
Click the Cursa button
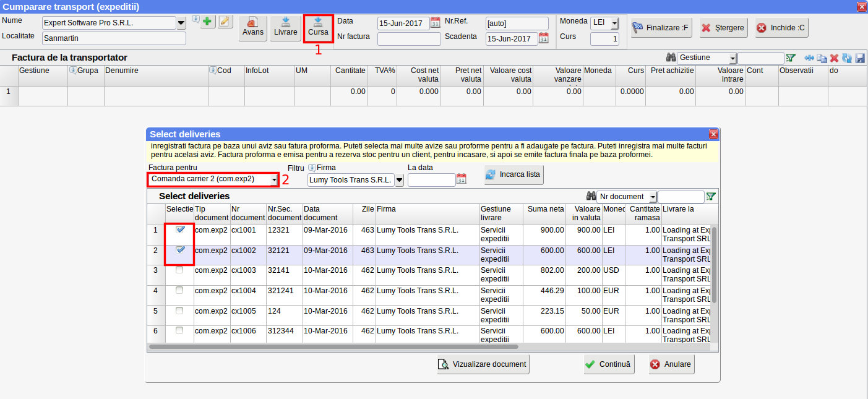click(318, 28)
